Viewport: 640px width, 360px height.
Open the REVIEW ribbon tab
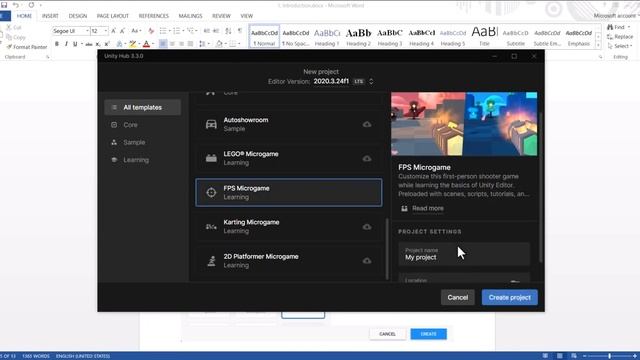221,16
